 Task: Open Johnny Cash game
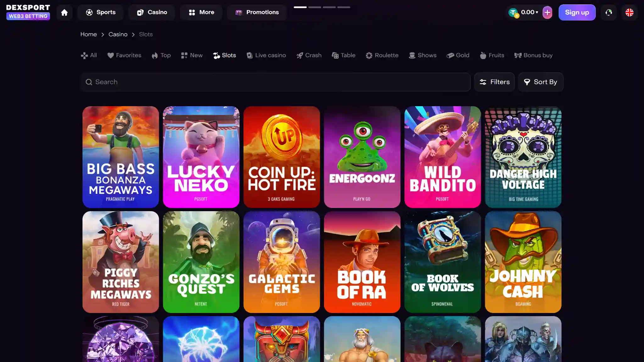(x=523, y=262)
